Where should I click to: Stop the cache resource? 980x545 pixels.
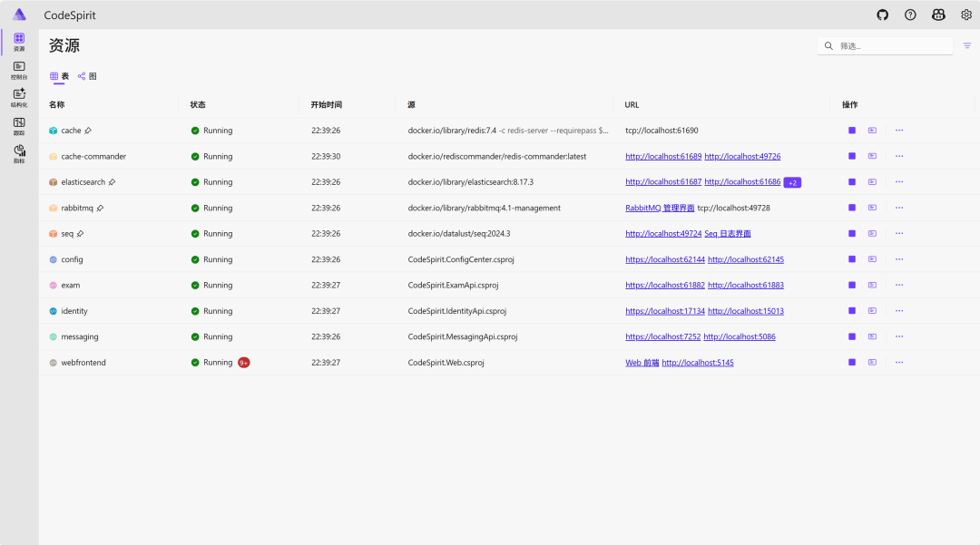(x=852, y=131)
